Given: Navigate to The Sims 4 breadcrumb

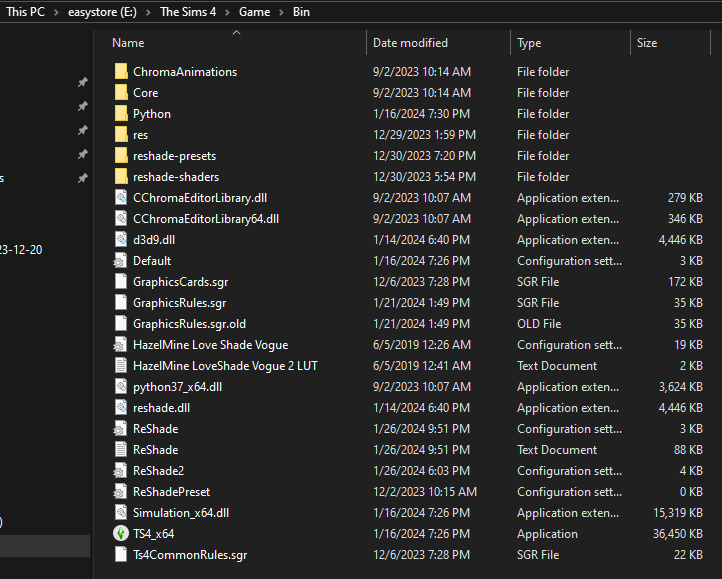Looking at the screenshot, I should [x=188, y=12].
